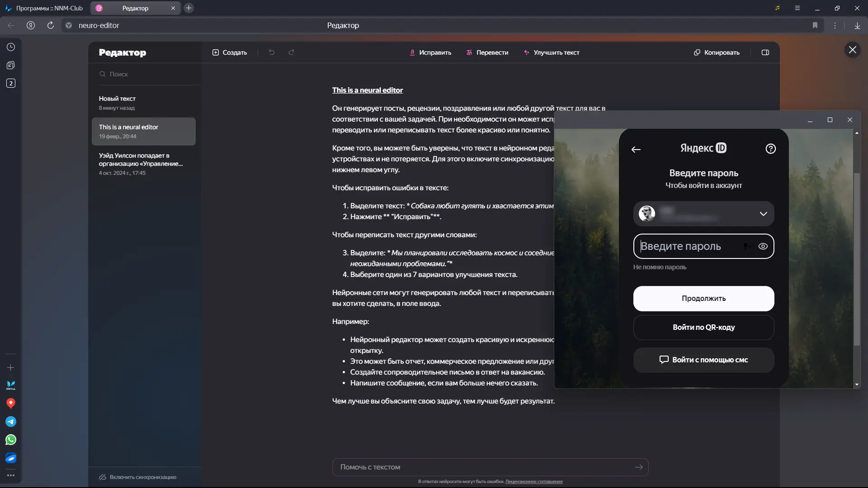The height and width of the screenshot is (488, 868).
Task: Click the undo arrow in editor toolbar
Action: coord(272,52)
